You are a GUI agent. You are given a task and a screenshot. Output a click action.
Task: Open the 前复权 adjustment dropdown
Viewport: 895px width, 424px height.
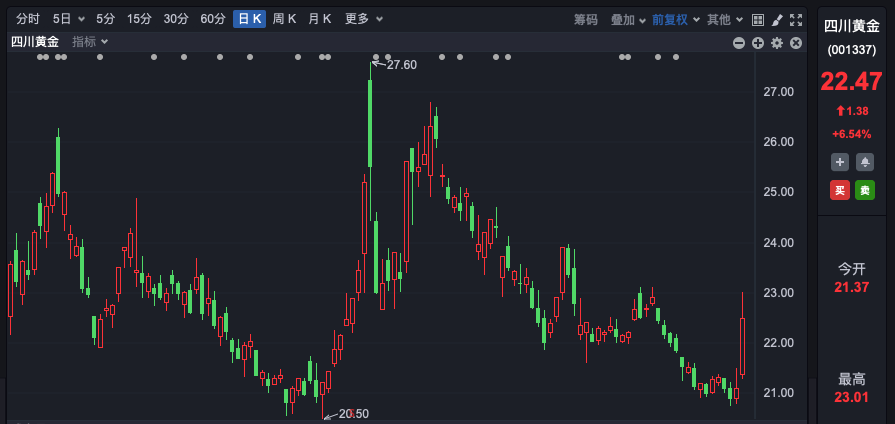click(676, 19)
